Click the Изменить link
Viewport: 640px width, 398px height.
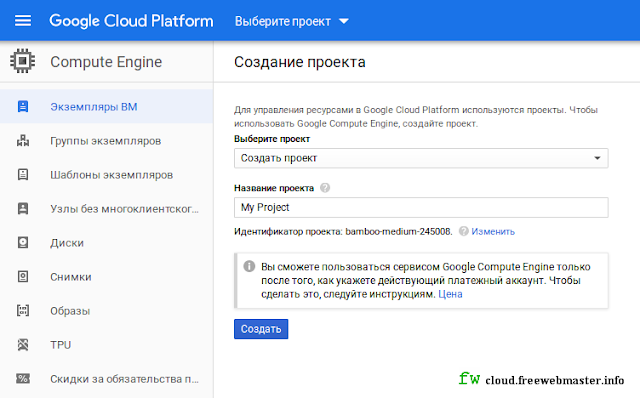click(493, 231)
